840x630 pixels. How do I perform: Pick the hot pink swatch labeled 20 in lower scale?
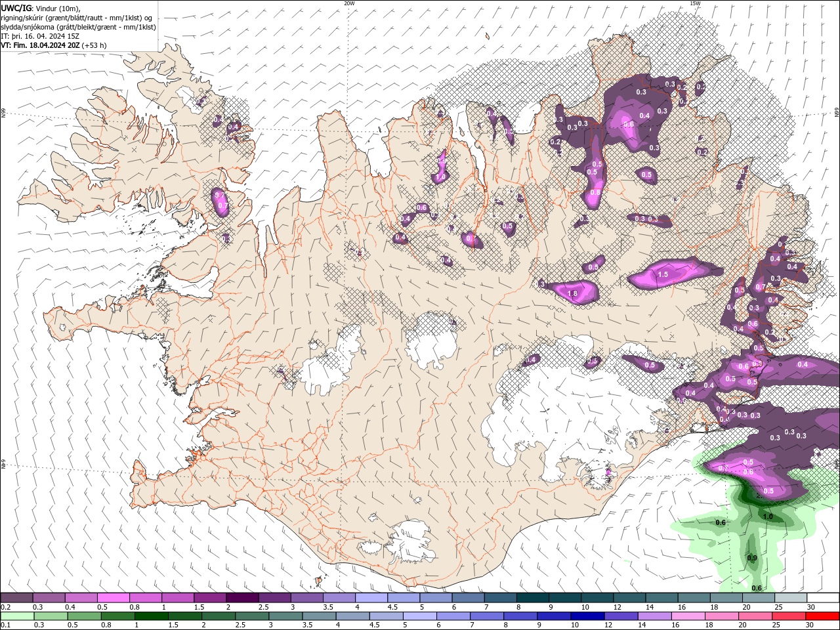coord(755,616)
